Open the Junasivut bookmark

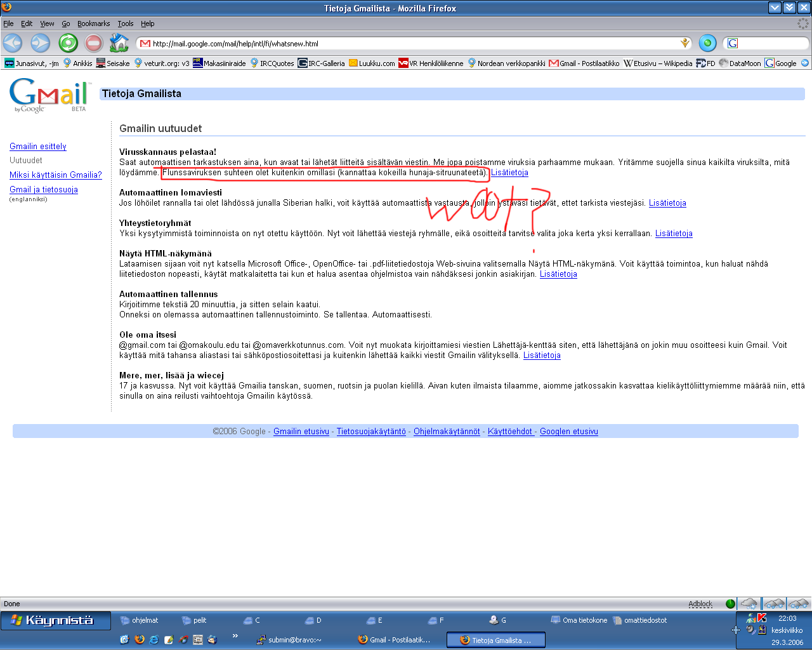click(x=32, y=63)
